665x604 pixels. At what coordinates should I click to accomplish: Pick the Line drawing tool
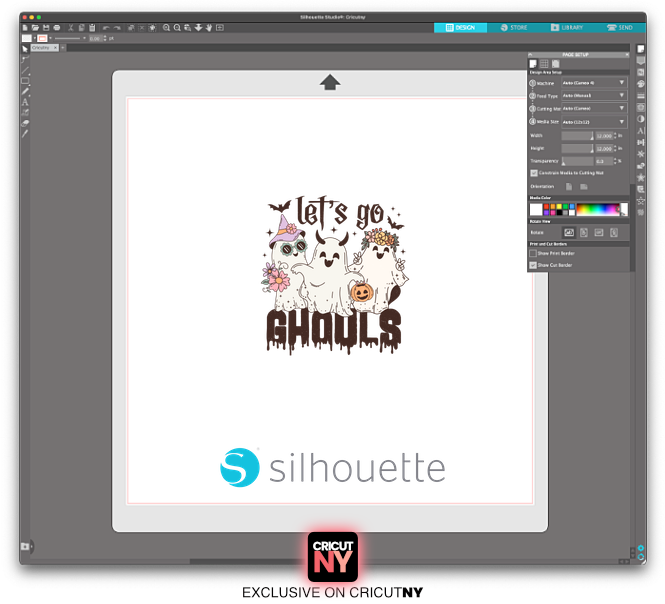[25, 70]
